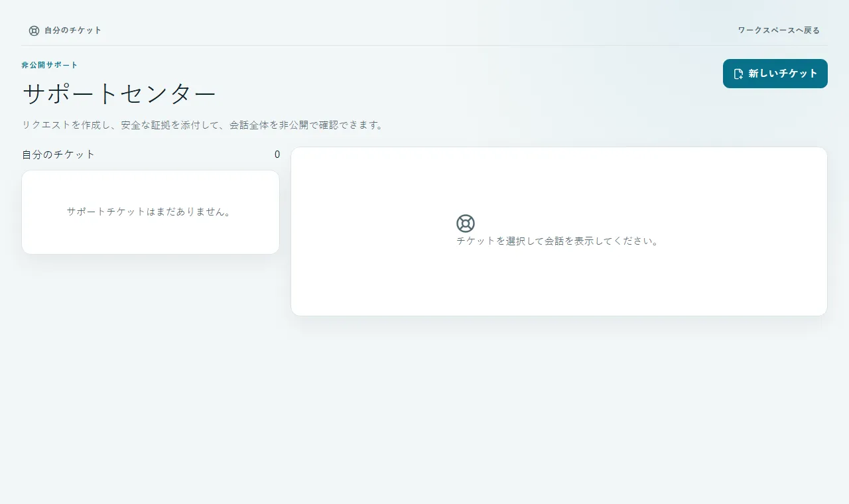The image size is (849, 504).
Task: Click the サポートチケットはまだありません。 message
Action: click(x=151, y=212)
